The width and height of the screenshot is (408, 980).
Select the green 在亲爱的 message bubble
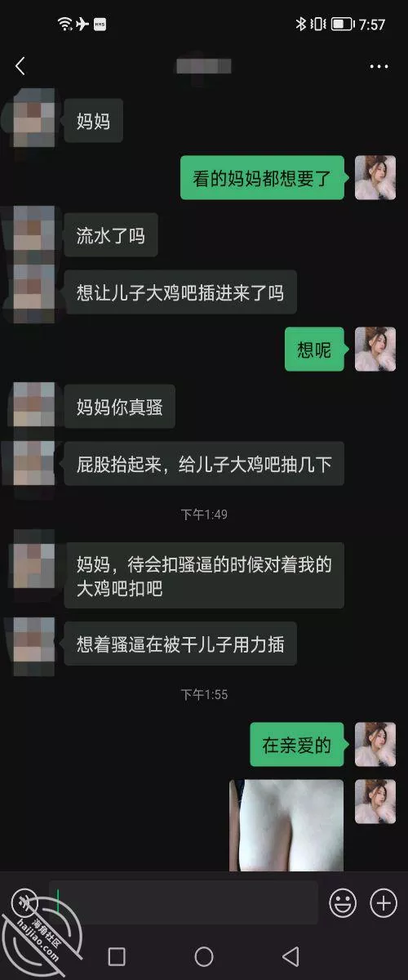[297, 745]
